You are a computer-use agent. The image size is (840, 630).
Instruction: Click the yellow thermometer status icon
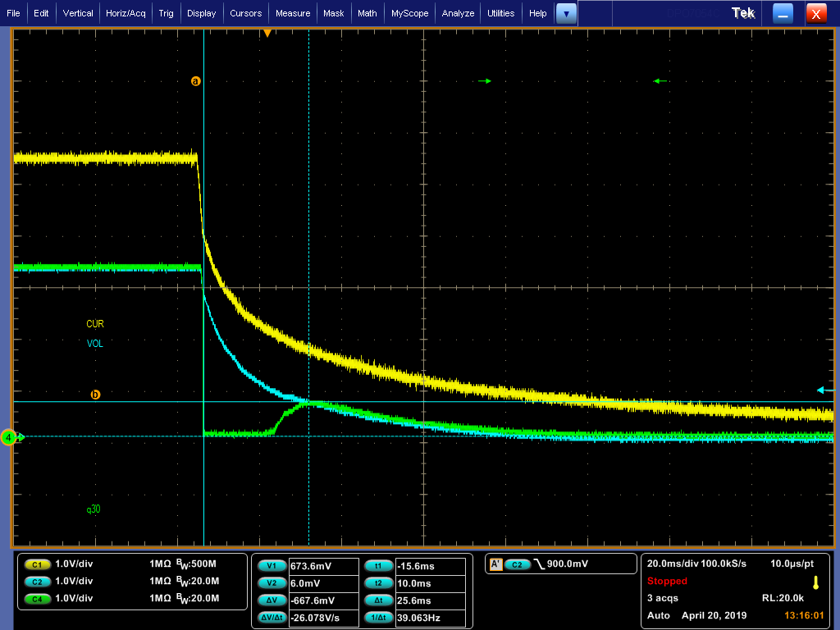click(x=815, y=582)
